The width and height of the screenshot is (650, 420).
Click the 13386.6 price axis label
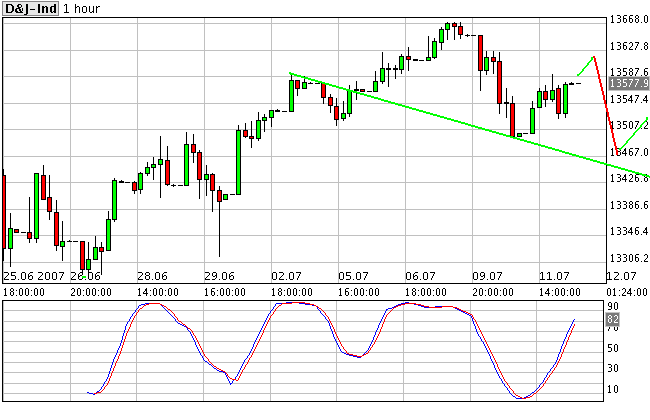[x=628, y=205]
